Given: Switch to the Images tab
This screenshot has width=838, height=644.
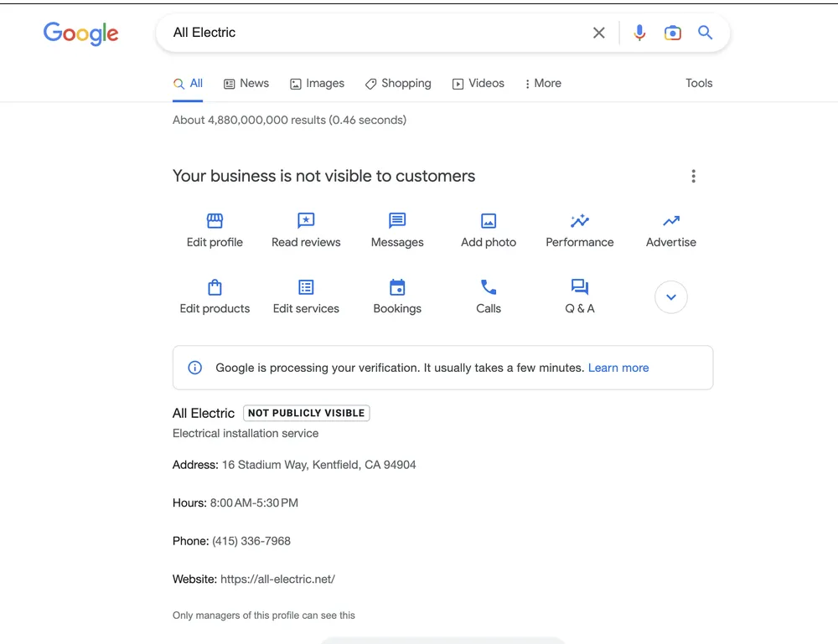Looking at the screenshot, I should [x=317, y=84].
